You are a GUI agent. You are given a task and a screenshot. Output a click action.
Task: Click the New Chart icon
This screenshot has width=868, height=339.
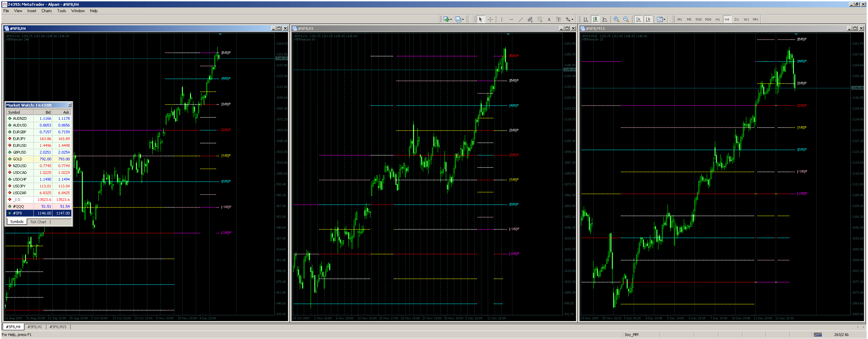[x=446, y=19]
